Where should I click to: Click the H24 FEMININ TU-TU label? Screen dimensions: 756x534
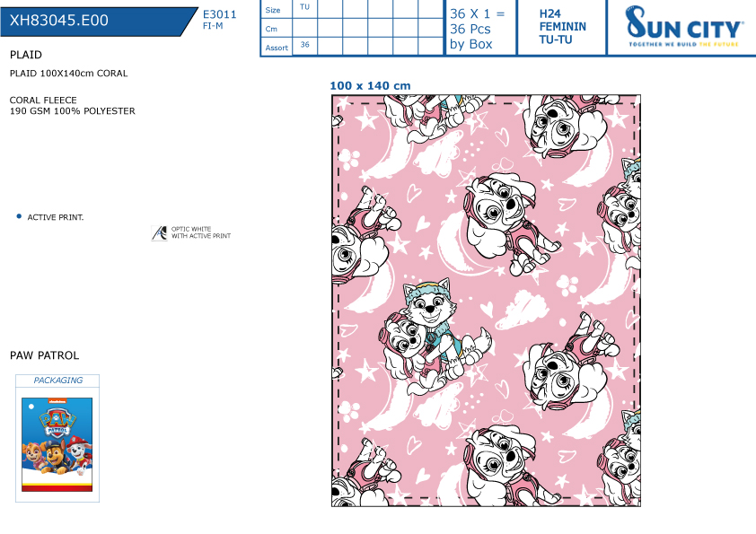[562, 27]
